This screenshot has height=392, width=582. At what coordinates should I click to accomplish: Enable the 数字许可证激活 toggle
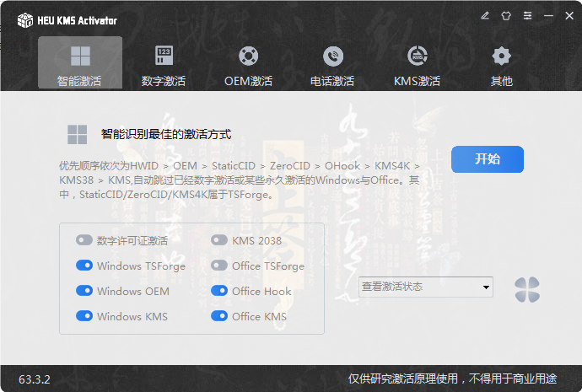(84, 240)
